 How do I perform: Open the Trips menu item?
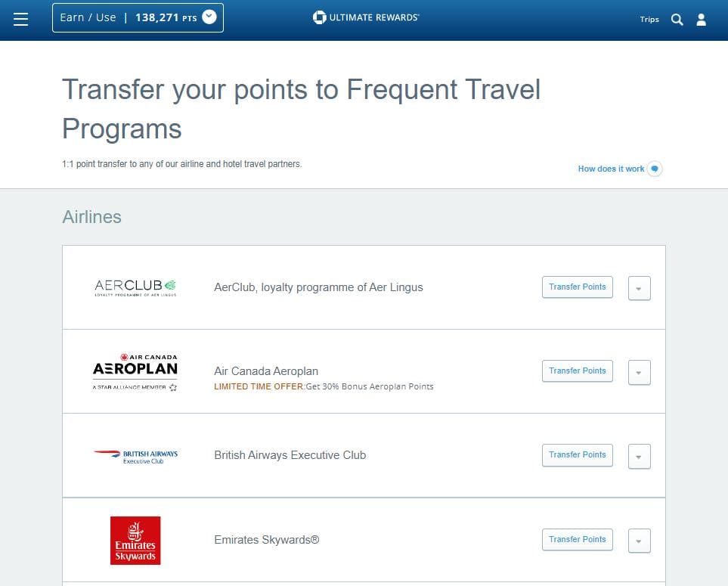click(x=649, y=20)
